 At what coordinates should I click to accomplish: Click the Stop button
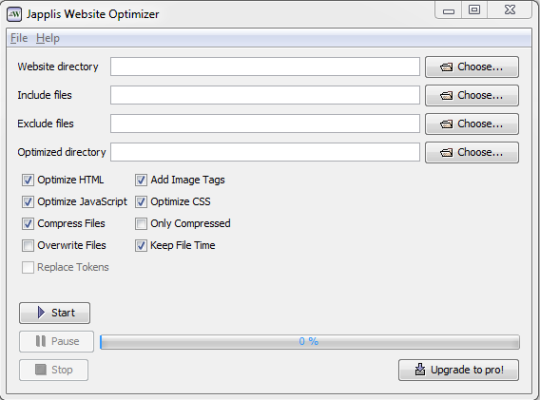pyautogui.click(x=54, y=370)
